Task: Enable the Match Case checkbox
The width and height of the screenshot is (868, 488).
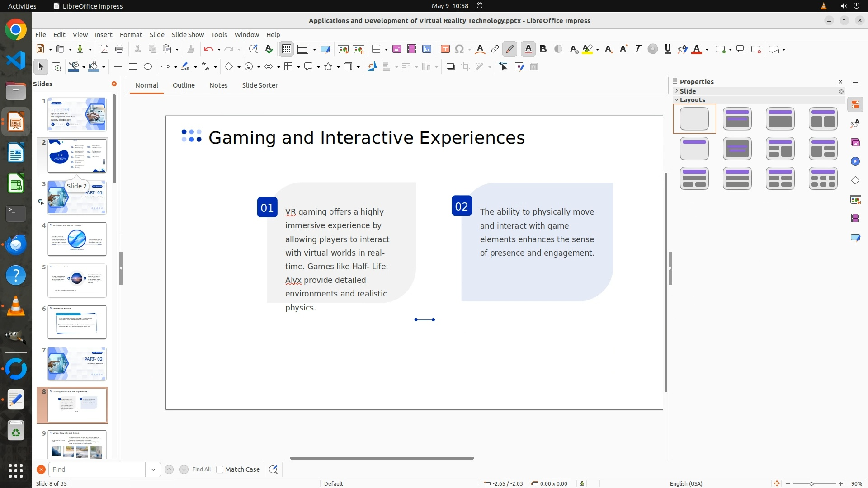Action: 220,469
